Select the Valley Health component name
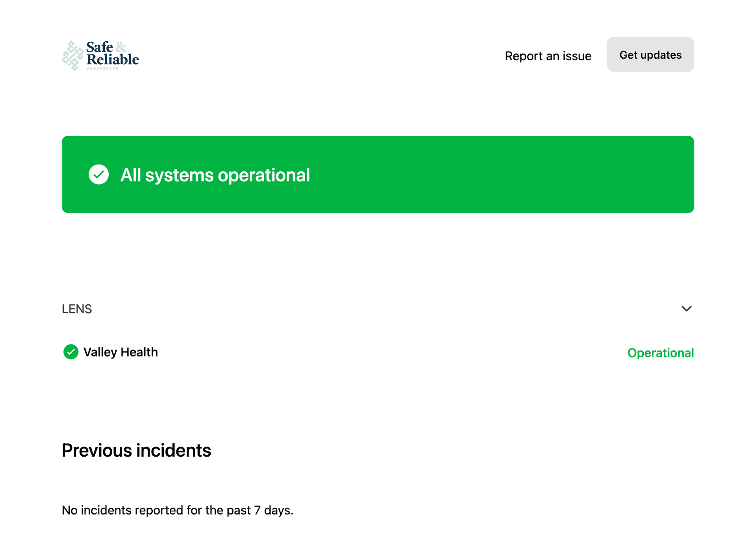Image resolution: width=756 pixels, height=557 pixels. (120, 352)
